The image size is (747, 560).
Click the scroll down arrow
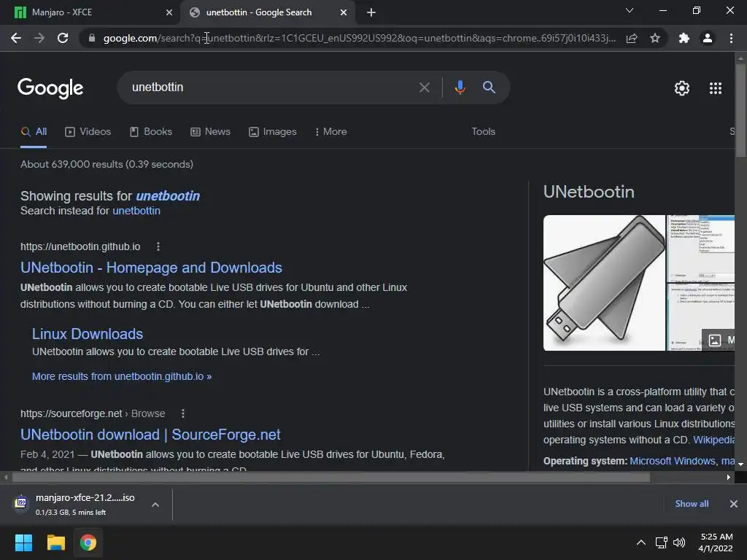coord(740,464)
